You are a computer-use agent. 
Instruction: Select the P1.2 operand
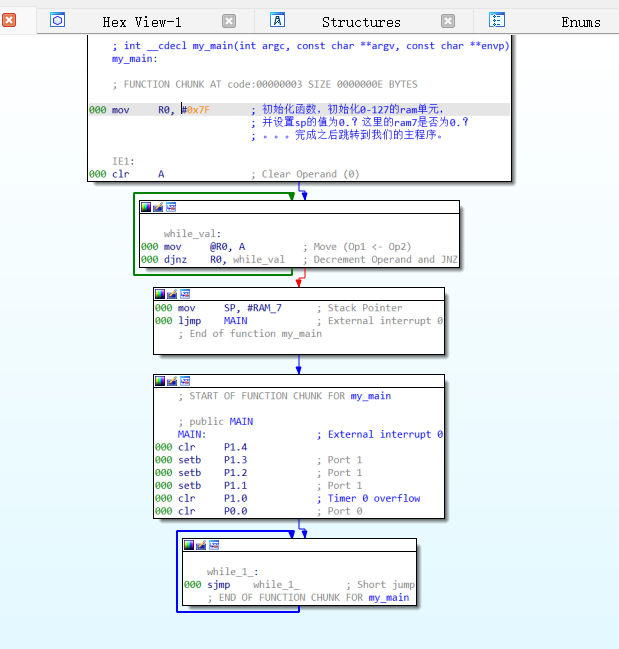tap(235, 473)
